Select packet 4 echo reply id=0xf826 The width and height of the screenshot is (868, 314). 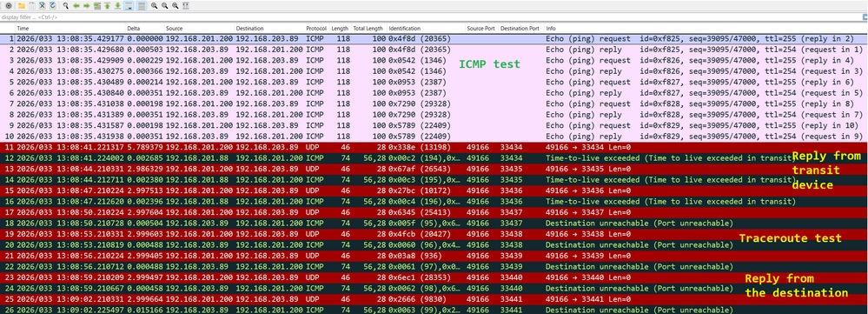point(434,71)
